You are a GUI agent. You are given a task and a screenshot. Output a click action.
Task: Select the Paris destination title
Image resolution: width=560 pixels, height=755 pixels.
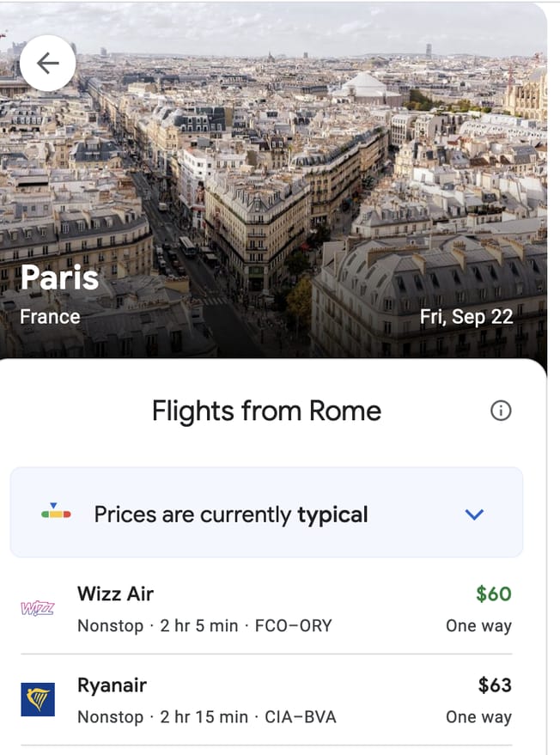pyautogui.click(x=59, y=277)
